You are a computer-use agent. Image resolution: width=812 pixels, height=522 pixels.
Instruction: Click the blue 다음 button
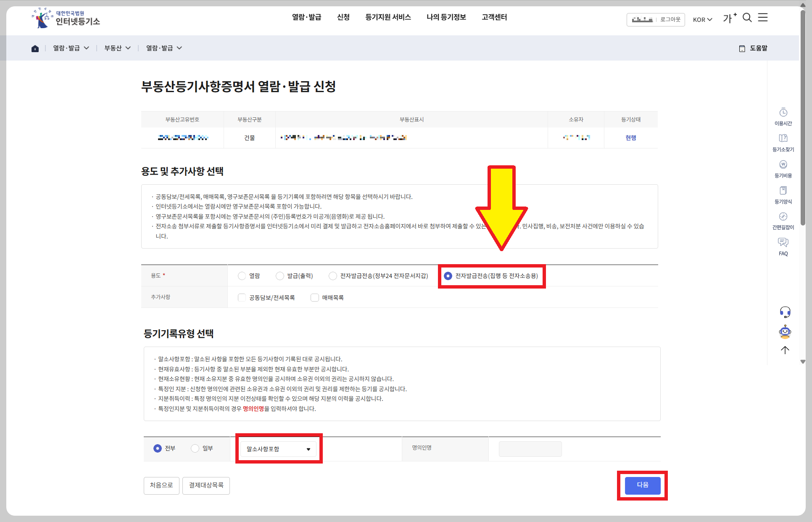click(x=642, y=485)
